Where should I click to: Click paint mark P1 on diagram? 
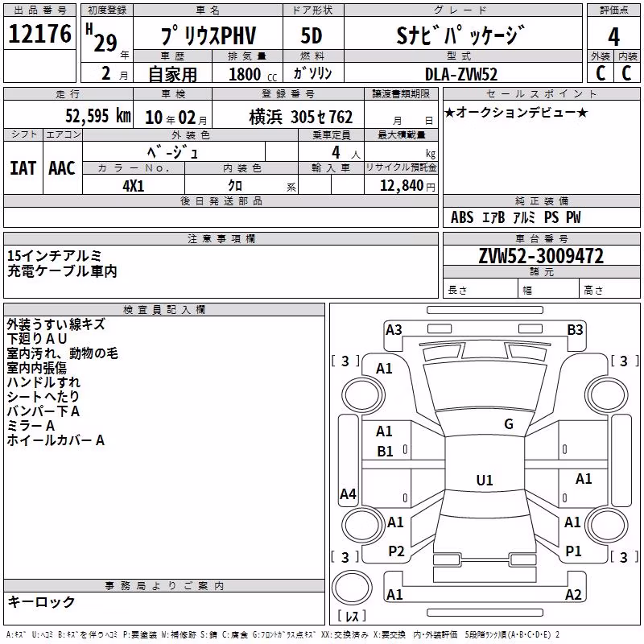[573, 551]
